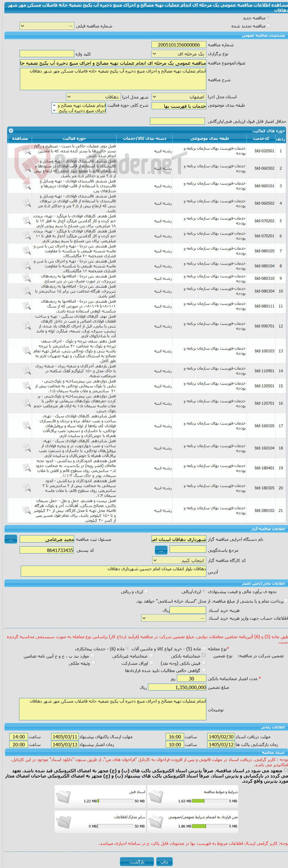288x868 pixels.
Task: Open view icon for row bld-100103
Action: (x=26, y=351)
